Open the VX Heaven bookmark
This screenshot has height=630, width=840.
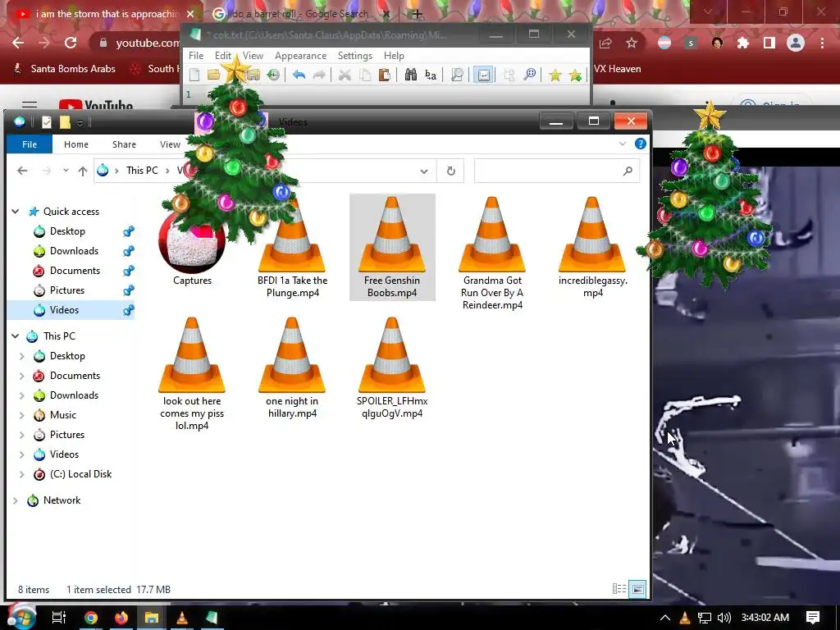coord(617,69)
